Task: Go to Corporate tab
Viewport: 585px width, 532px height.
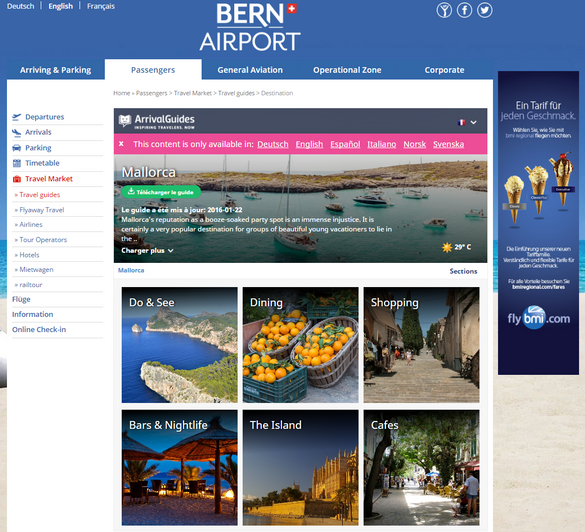Action: [444, 70]
